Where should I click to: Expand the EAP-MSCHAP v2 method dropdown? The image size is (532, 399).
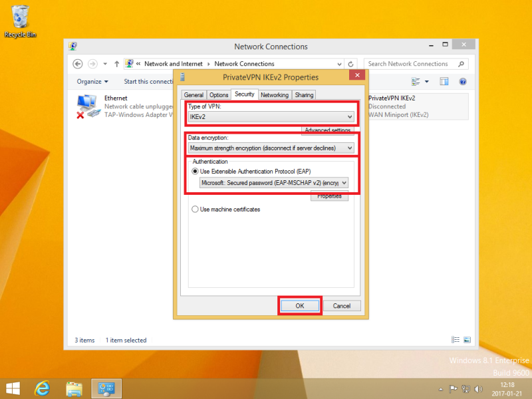(x=344, y=183)
